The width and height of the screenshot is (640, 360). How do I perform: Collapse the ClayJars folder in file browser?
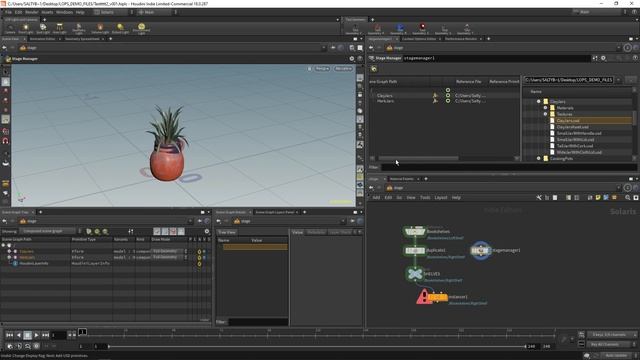(538, 101)
